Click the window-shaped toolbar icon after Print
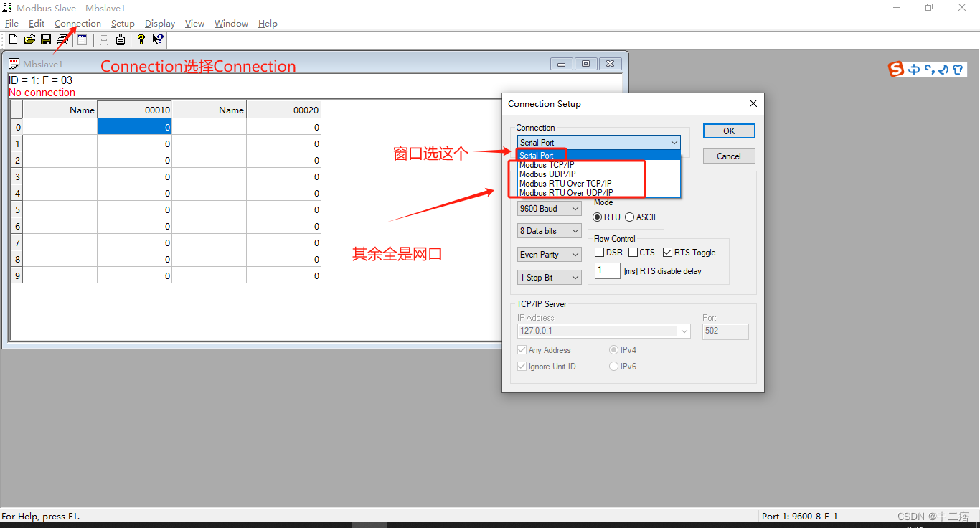The image size is (980, 528). point(82,39)
